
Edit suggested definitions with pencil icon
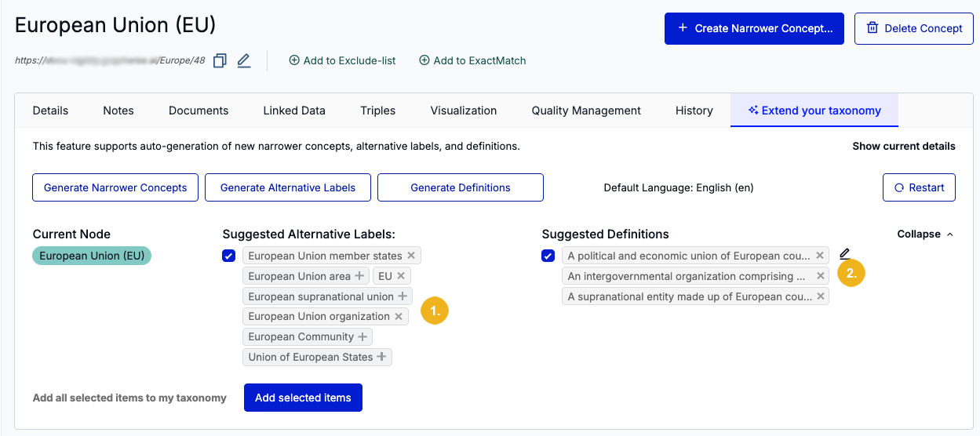coord(845,254)
